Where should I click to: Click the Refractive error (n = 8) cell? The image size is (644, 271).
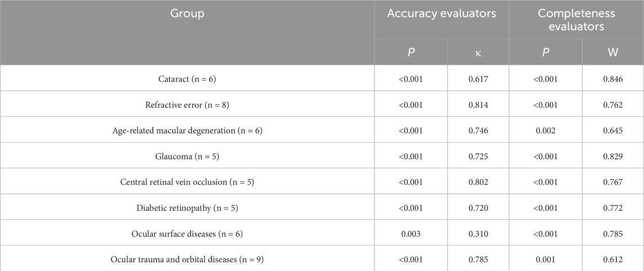(x=187, y=104)
